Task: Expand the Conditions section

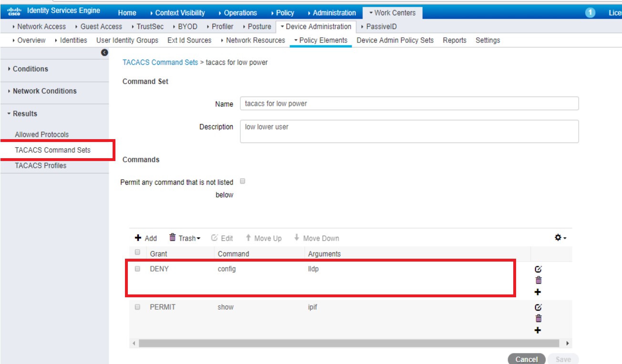Action: tap(28, 69)
